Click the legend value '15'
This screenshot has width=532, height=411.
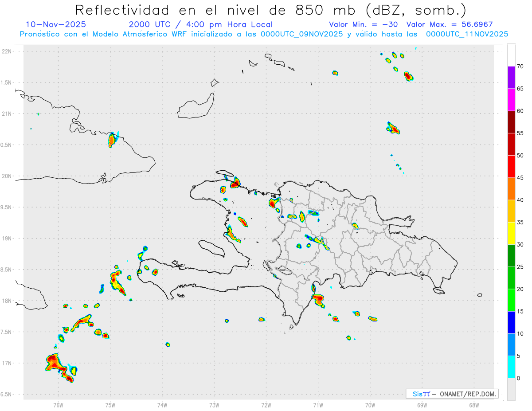pyautogui.click(x=520, y=311)
